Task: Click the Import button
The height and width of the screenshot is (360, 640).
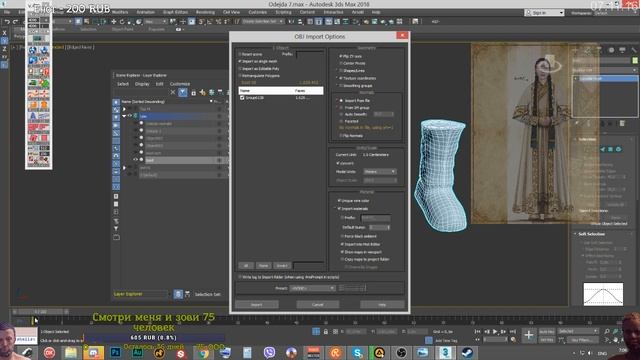Action: click(257, 304)
